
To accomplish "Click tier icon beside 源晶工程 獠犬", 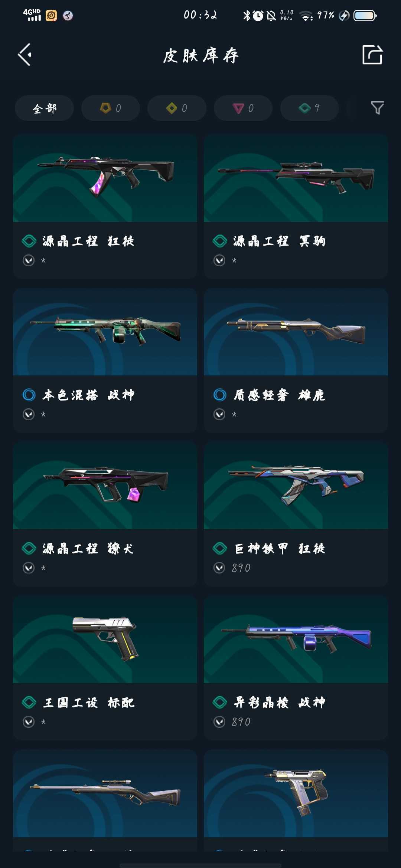I will [x=29, y=549].
